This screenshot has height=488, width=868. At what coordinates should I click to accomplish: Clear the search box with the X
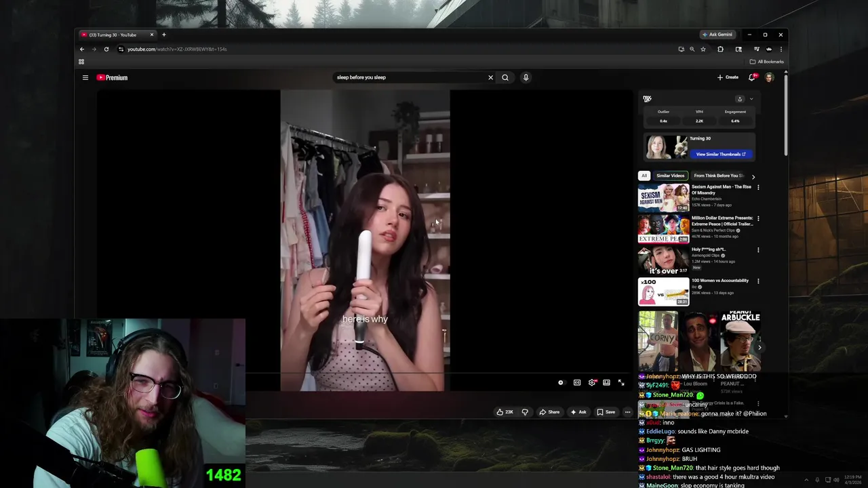tap(490, 77)
